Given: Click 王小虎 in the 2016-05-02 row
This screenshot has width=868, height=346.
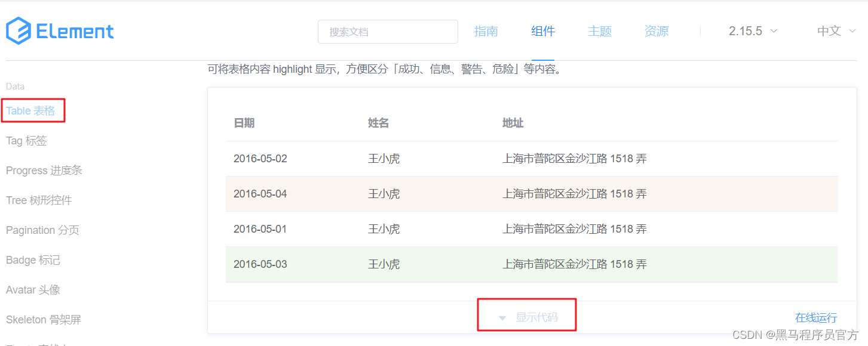Looking at the screenshot, I should (x=384, y=159).
